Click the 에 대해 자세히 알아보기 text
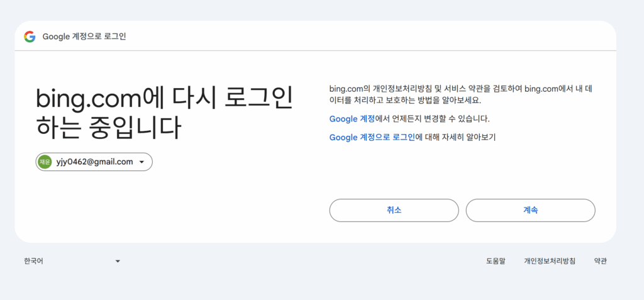The height and width of the screenshot is (300, 644). [455, 137]
